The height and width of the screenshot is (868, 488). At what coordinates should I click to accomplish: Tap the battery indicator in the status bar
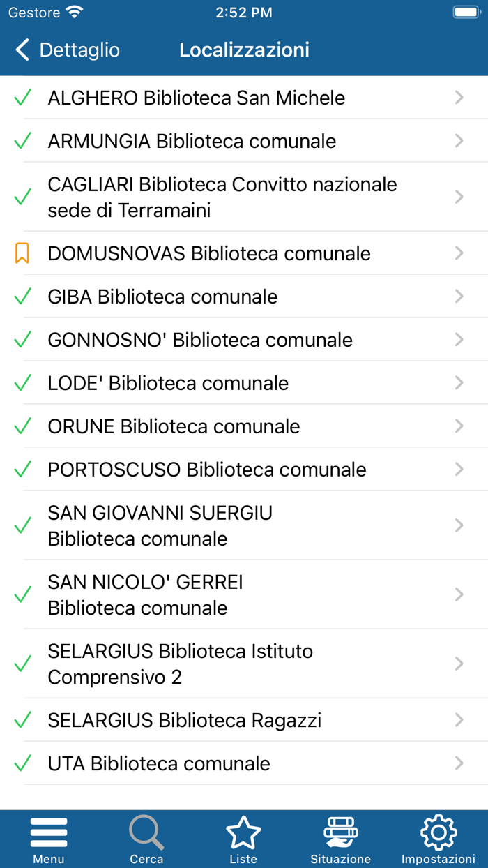pyautogui.click(x=466, y=11)
